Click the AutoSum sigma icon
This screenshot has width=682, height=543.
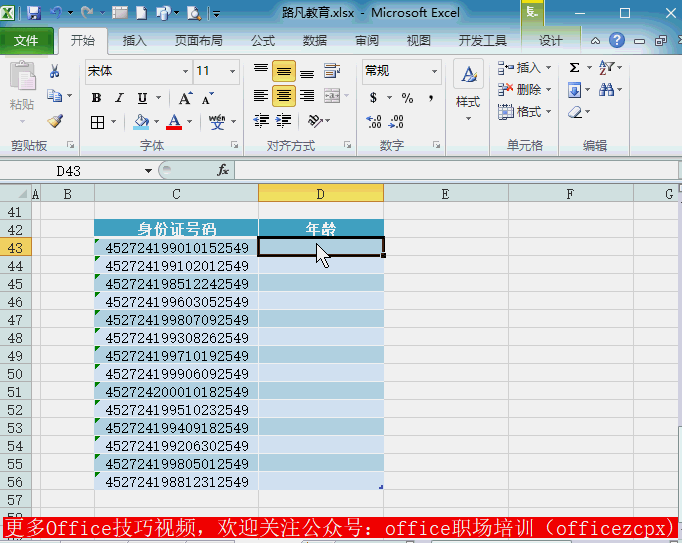[574, 68]
